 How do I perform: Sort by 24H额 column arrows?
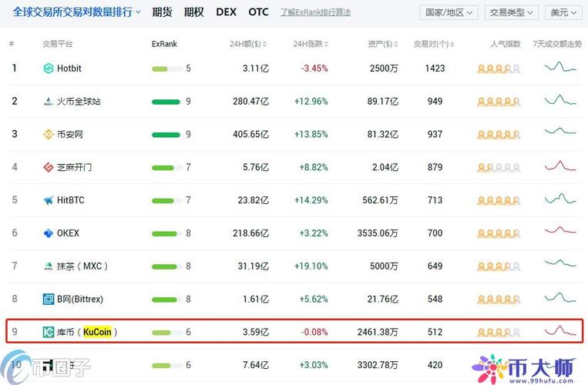click(x=264, y=44)
